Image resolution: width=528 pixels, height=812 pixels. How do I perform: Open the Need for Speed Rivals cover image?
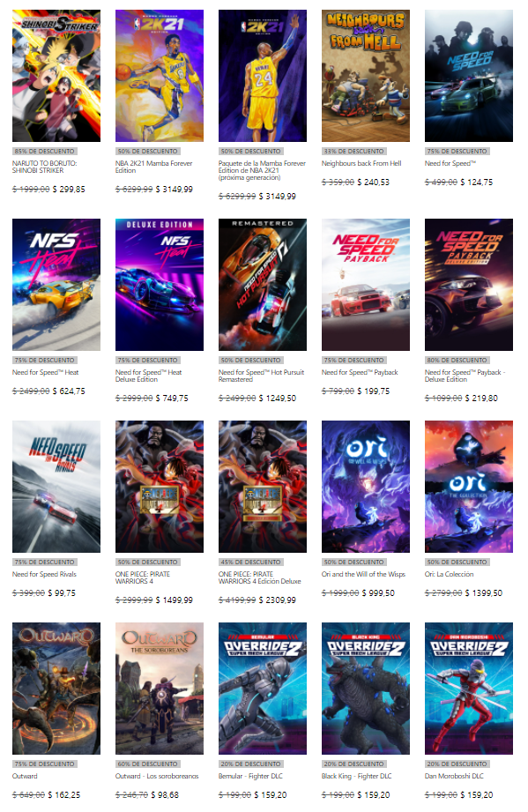56,487
